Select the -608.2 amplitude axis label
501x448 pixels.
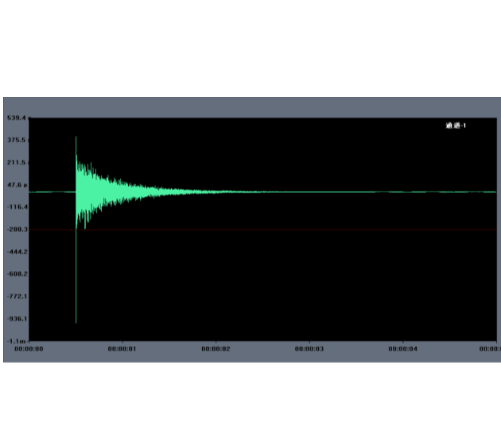(x=17, y=274)
